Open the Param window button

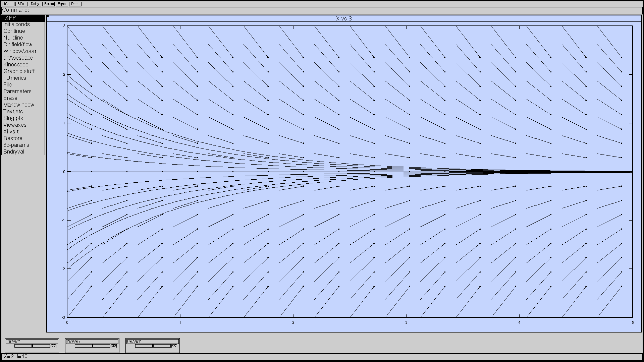(49, 4)
